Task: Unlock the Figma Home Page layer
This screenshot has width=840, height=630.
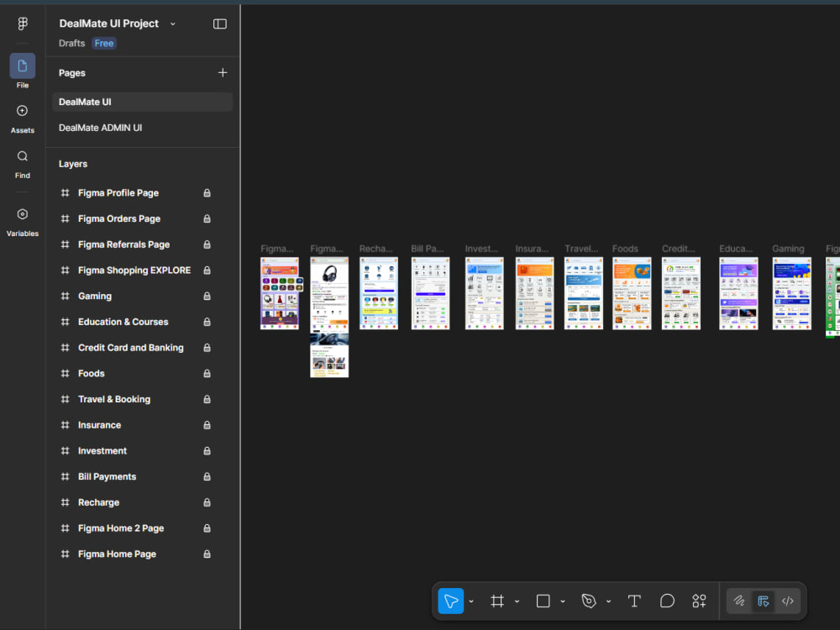Action: click(207, 554)
